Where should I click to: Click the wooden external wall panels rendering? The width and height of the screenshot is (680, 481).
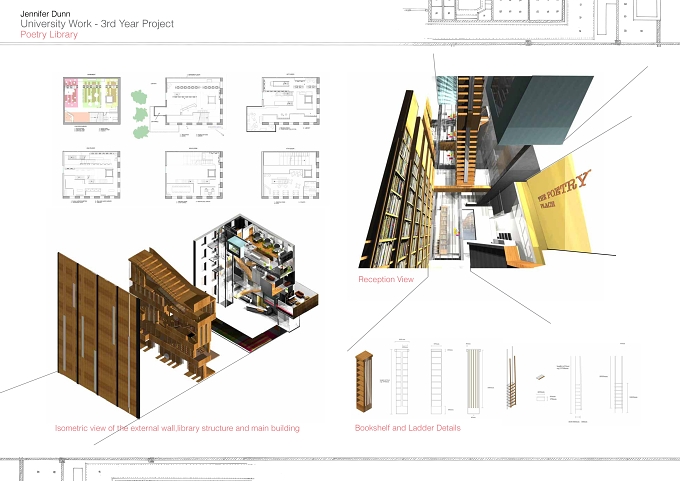[98, 336]
